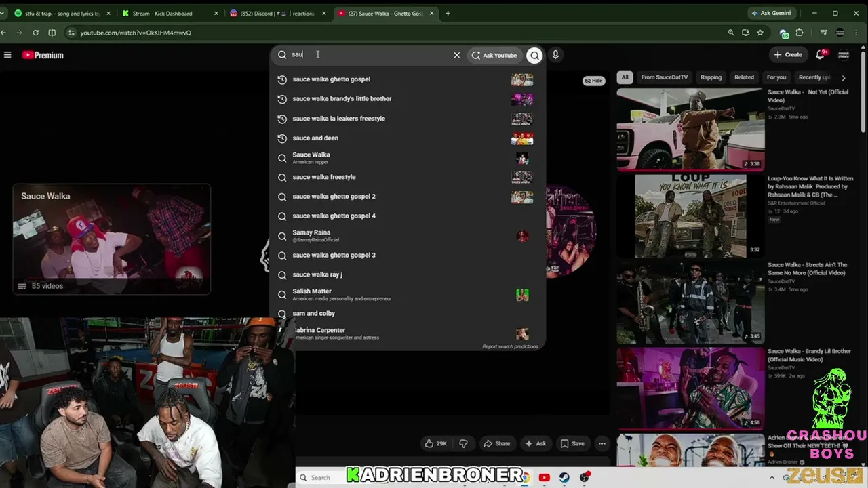Select the 'Related' filter chip
The width and height of the screenshot is (868, 488).
(744, 77)
